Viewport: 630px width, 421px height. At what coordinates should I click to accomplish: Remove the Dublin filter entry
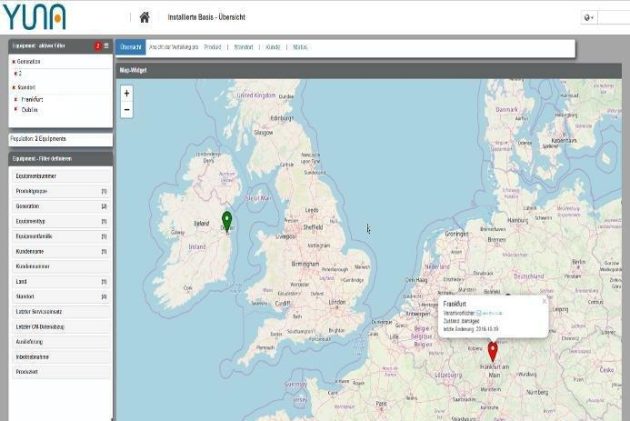16,110
